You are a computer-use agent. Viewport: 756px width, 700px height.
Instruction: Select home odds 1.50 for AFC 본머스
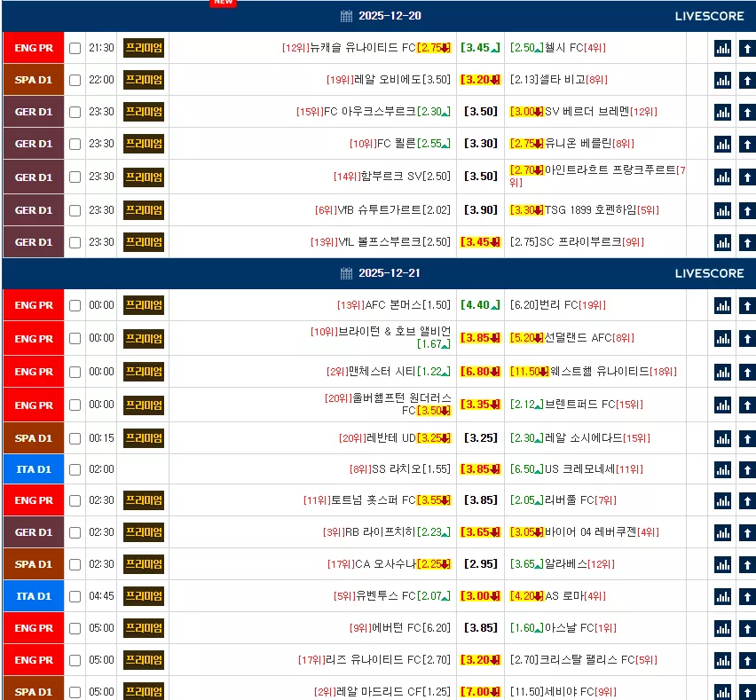click(437, 305)
